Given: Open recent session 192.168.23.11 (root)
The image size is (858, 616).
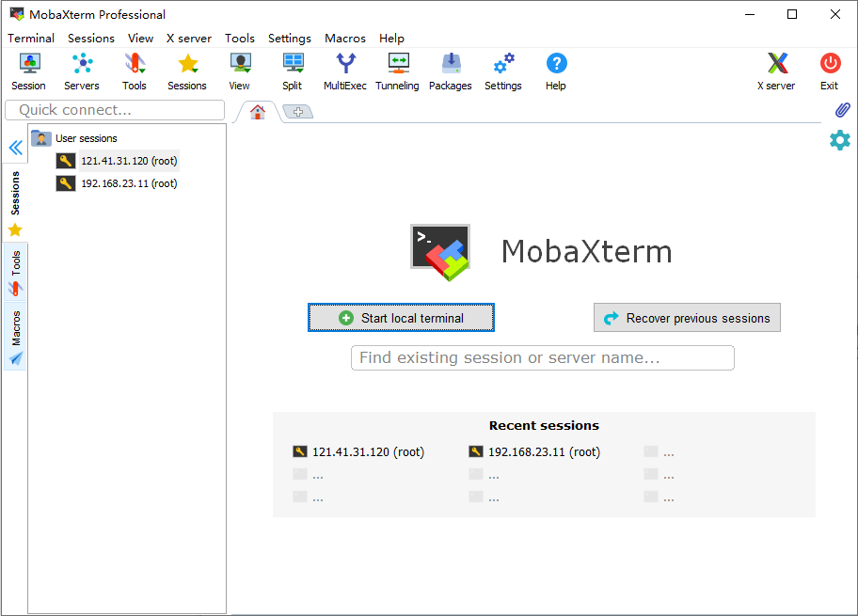Looking at the screenshot, I should tap(534, 451).
